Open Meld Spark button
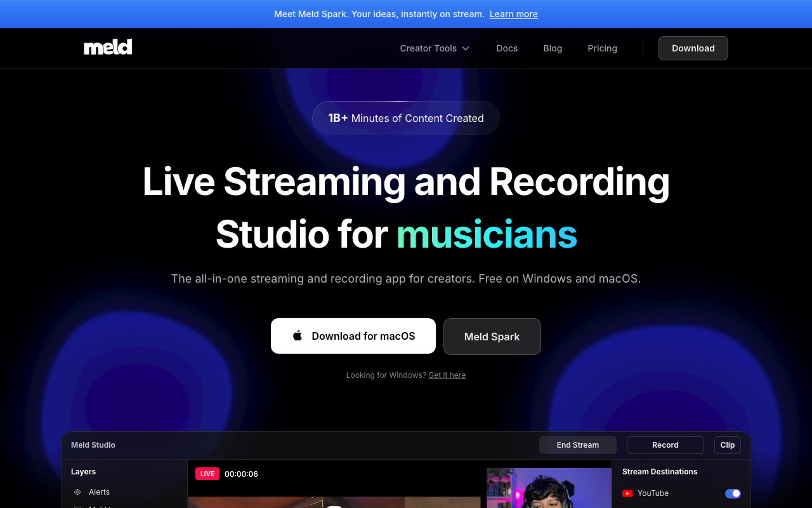 492,337
